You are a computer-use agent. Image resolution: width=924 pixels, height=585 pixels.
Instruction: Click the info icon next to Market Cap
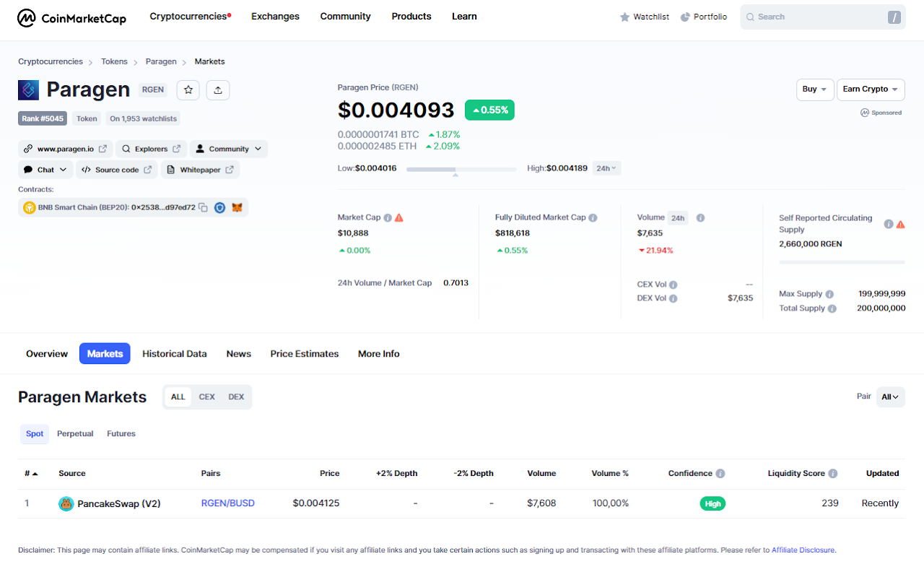tap(388, 217)
